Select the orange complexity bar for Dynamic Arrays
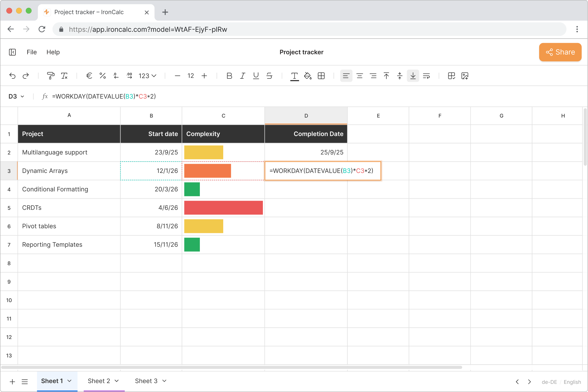Viewport: 588px width, 392px height. tap(207, 171)
